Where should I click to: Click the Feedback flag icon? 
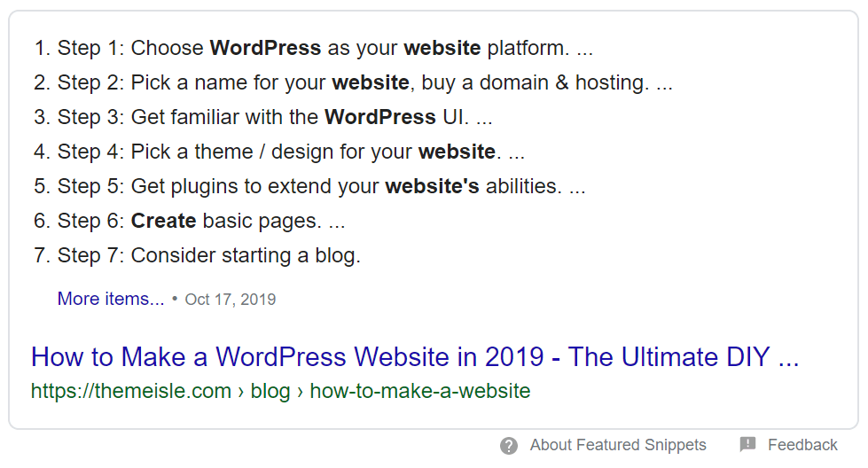tap(748, 444)
